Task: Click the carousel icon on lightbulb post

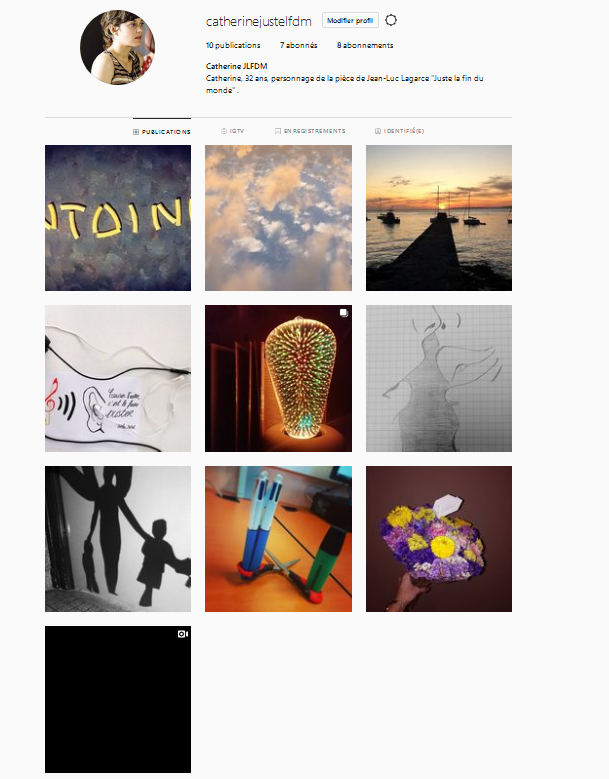Action: [x=344, y=313]
